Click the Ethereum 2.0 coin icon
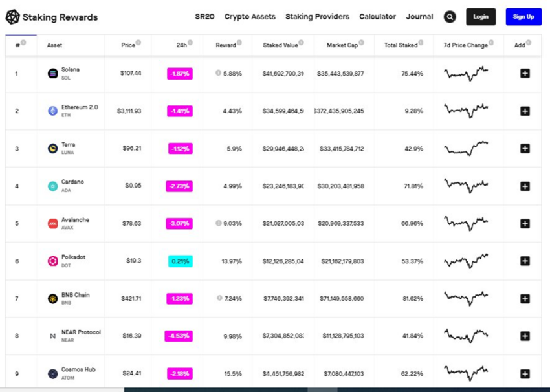Image resolution: width=550 pixels, height=392 pixels. (52, 111)
